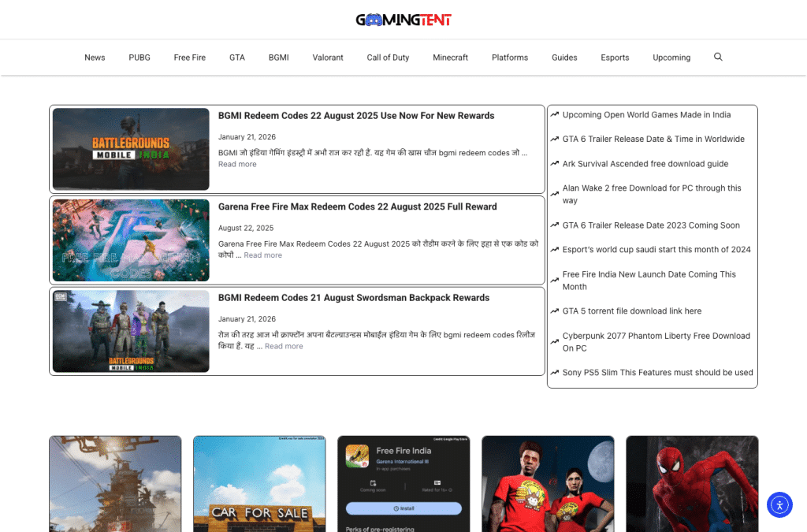Click trending arrow icon beside Ark Survival Ascended
Screen dimensions: 807x532
(554, 164)
